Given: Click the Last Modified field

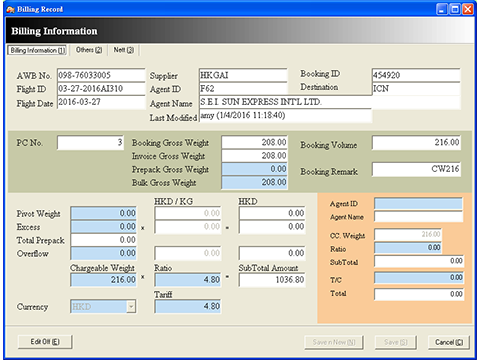Looking at the screenshot, I should pyautogui.click(x=286, y=116).
